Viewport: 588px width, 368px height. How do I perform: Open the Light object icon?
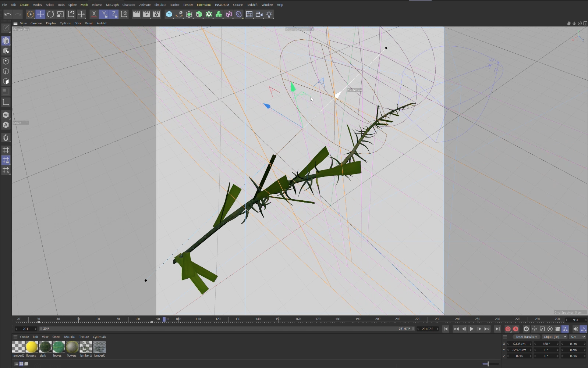[269, 14]
